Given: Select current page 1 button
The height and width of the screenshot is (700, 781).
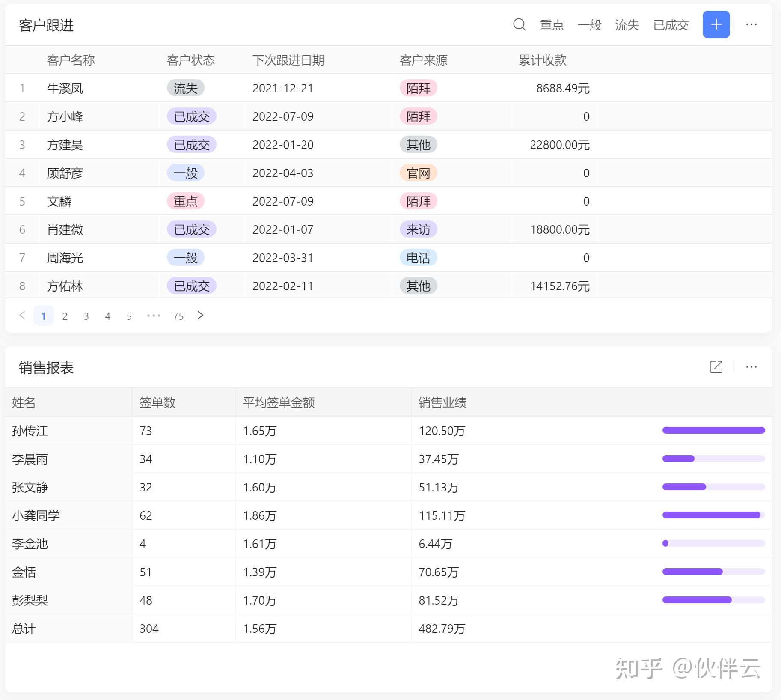Looking at the screenshot, I should coord(44,316).
